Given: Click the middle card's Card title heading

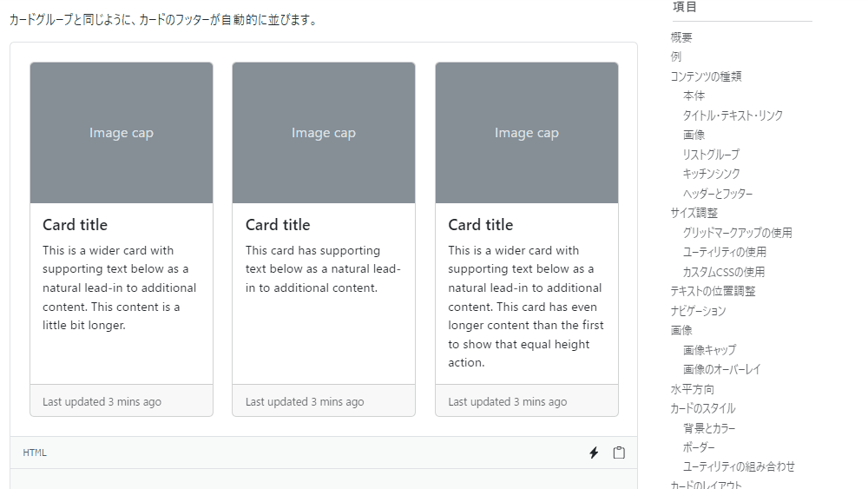Looking at the screenshot, I should pyautogui.click(x=278, y=225).
